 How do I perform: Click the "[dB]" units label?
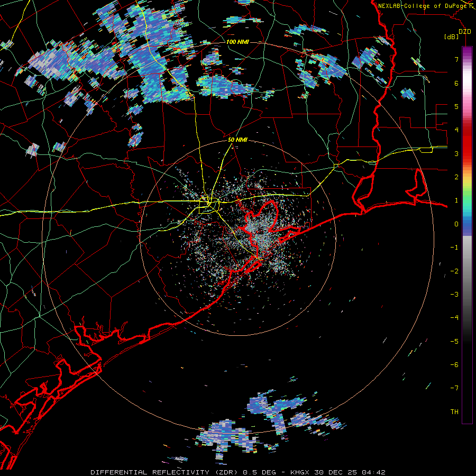point(451,36)
